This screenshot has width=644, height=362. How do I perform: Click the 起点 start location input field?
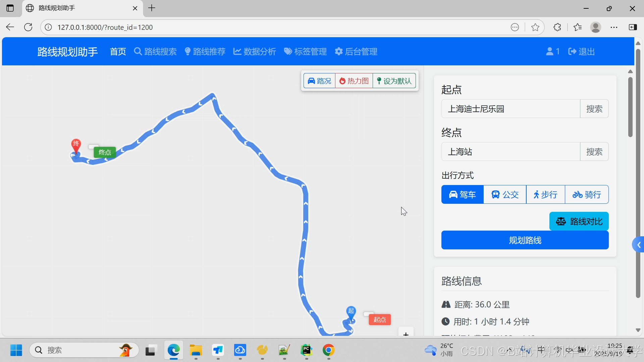click(x=511, y=109)
